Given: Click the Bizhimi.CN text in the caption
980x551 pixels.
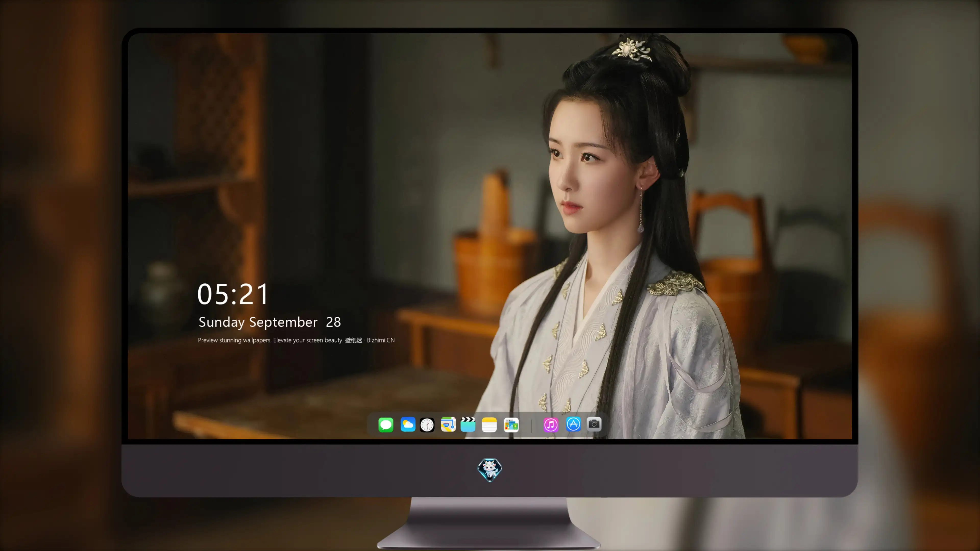Looking at the screenshot, I should (381, 340).
